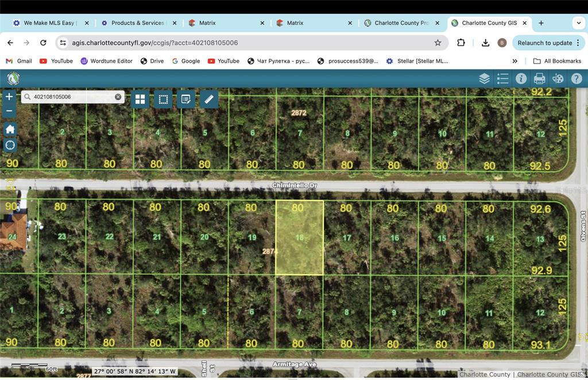
Task: Open the map layers list panel
Action: tap(484, 79)
